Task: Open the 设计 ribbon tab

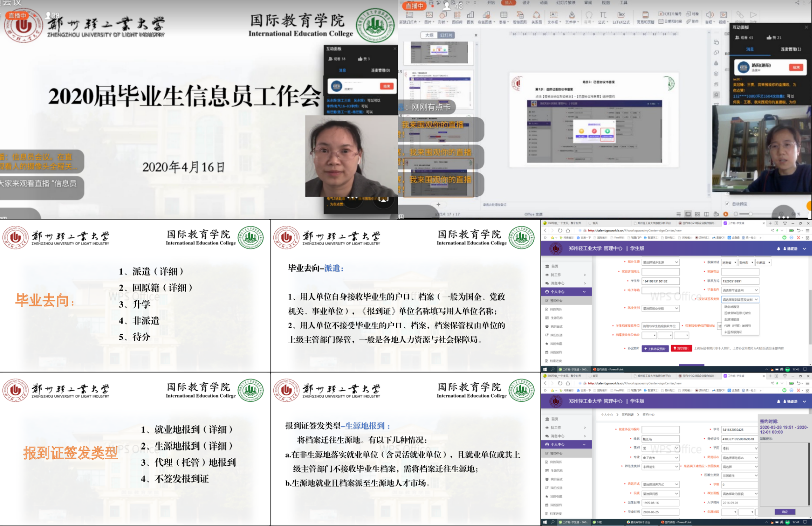Action: (526, 3)
